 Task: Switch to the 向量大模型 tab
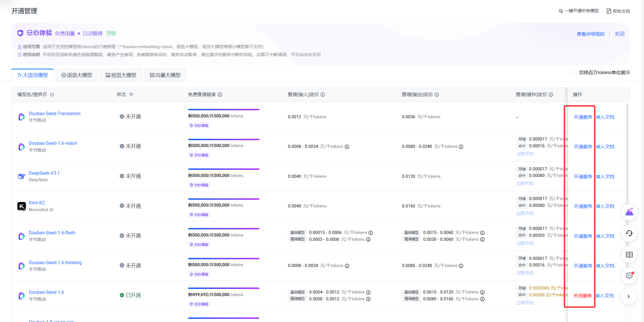165,75
